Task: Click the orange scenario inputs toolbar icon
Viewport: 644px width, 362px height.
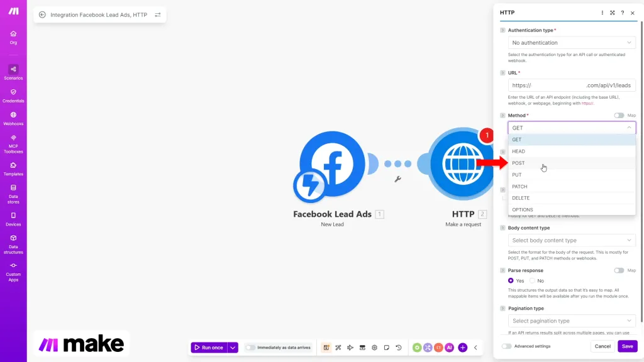Action: coord(326,348)
